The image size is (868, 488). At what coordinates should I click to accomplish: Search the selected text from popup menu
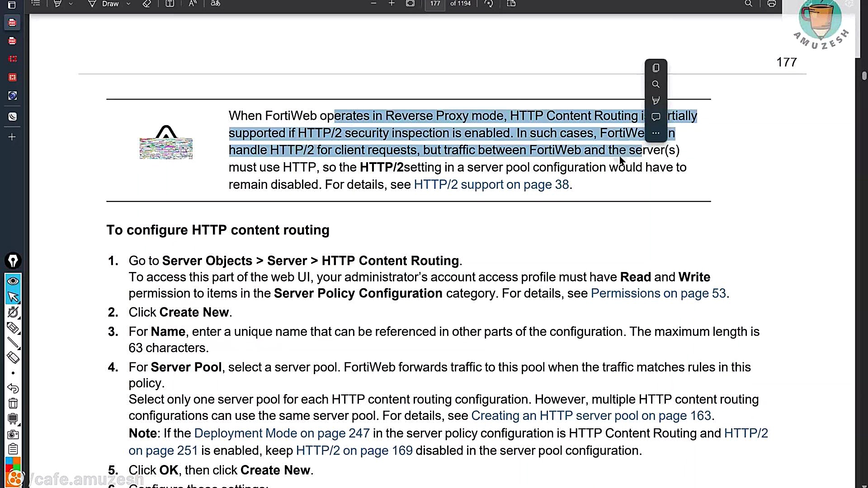(x=656, y=84)
